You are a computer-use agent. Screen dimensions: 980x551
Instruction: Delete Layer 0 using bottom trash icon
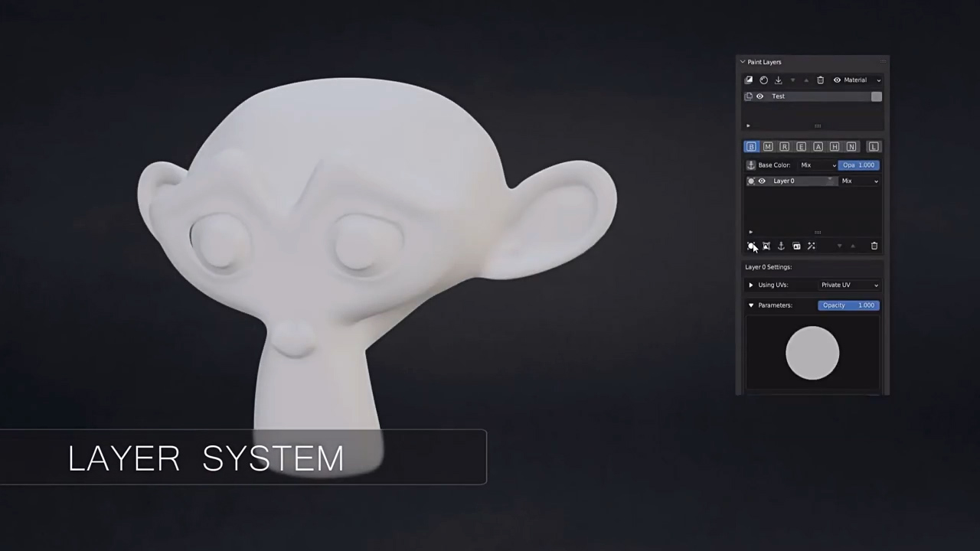click(874, 246)
